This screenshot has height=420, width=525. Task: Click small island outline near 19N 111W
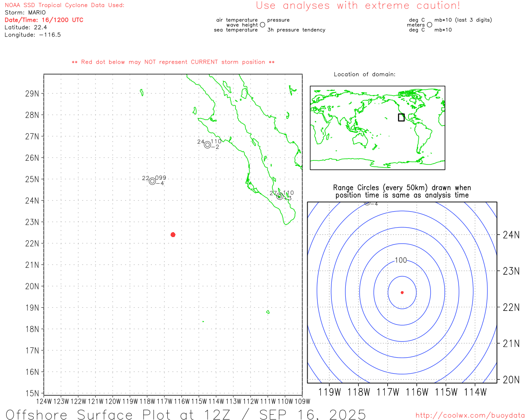[268, 312]
